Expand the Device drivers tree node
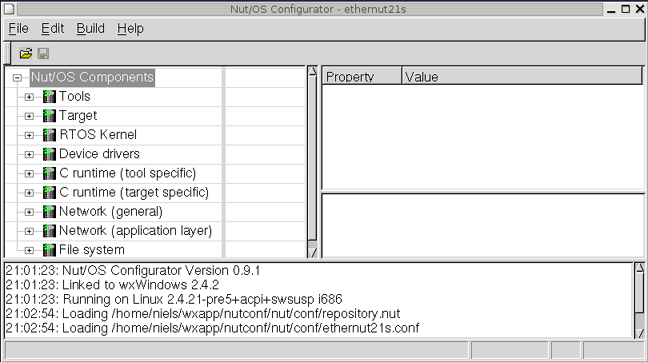Image resolution: width=648 pixels, height=362 pixels. point(29,155)
